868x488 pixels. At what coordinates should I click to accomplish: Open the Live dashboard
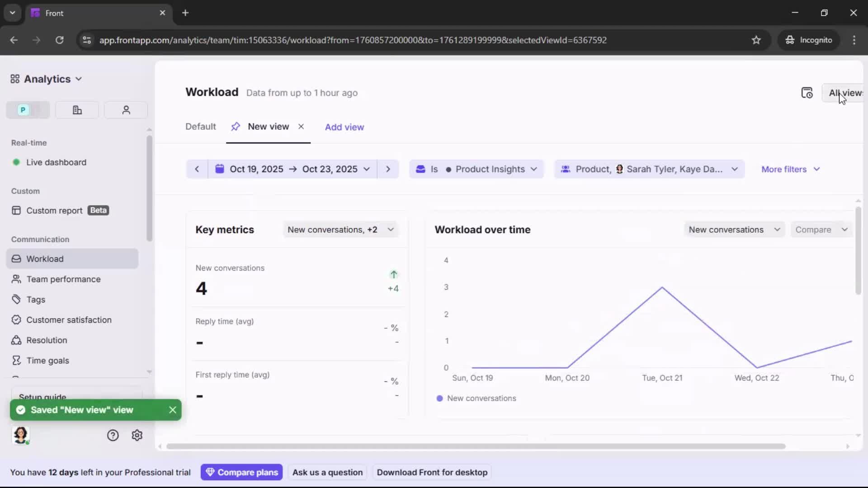(56, 162)
